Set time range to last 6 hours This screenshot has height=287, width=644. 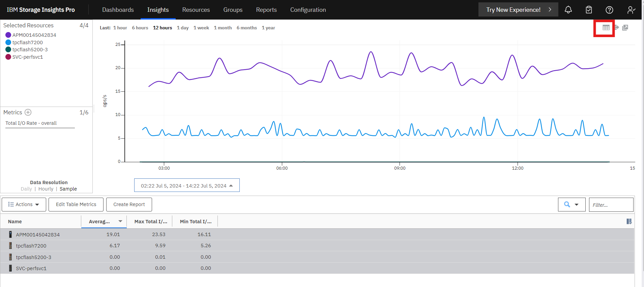point(140,28)
